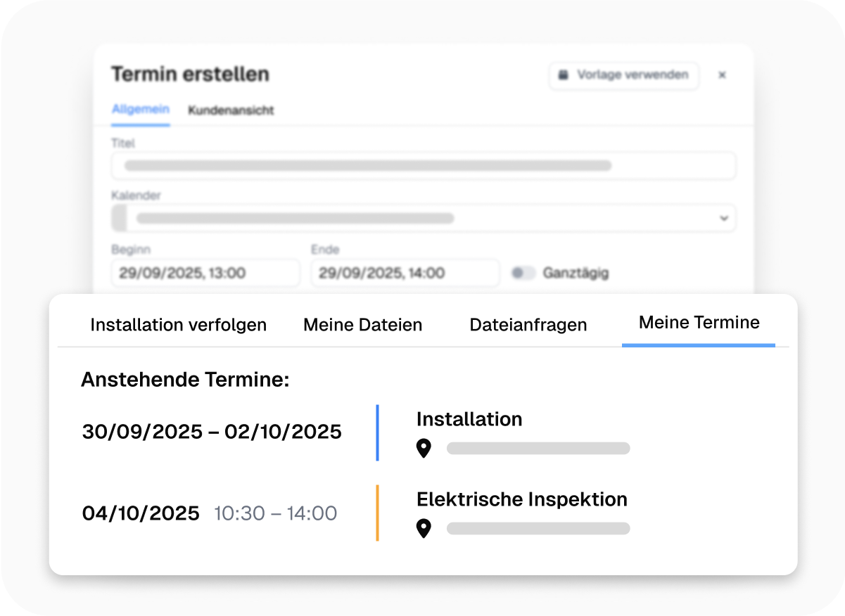Open the Kalender dropdown
The width and height of the screenshot is (845, 616).
[424, 218]
